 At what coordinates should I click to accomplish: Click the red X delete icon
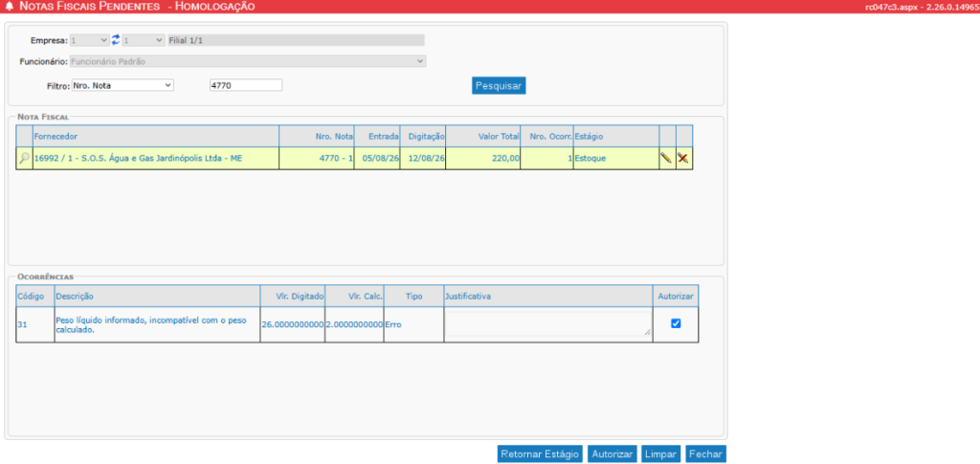(x=683, y=159)
